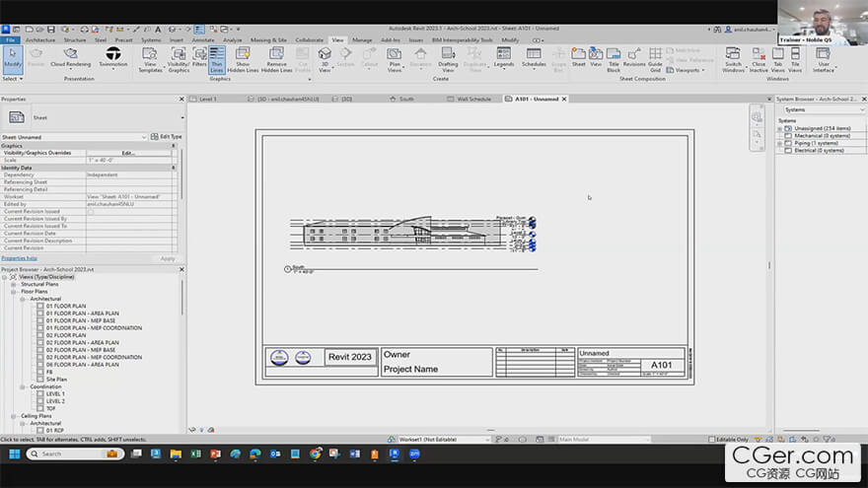
Task: Place a View on sheet
Action: point(596,57)
